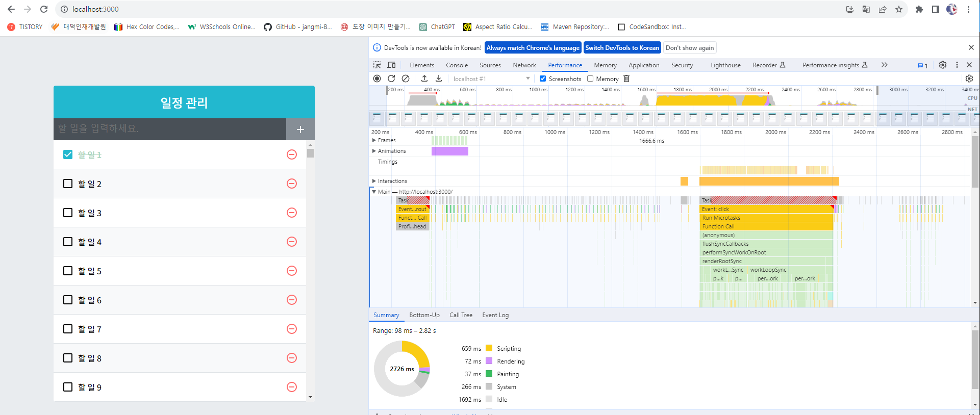Focus the 할 일을 입력하세요 input field
The height and width of the screenshot is (415, 980).
click(x=170, y=129)
